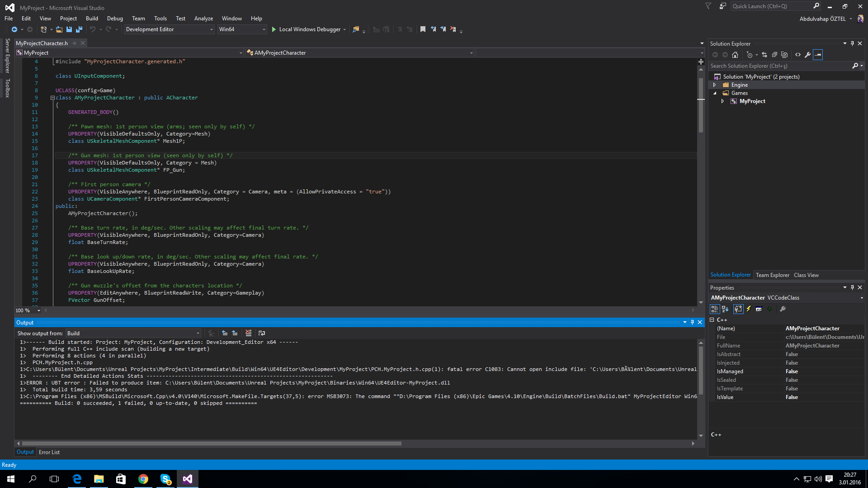Open the Build menu
Screen dimensions: 868x488
(x=92, y=19)
